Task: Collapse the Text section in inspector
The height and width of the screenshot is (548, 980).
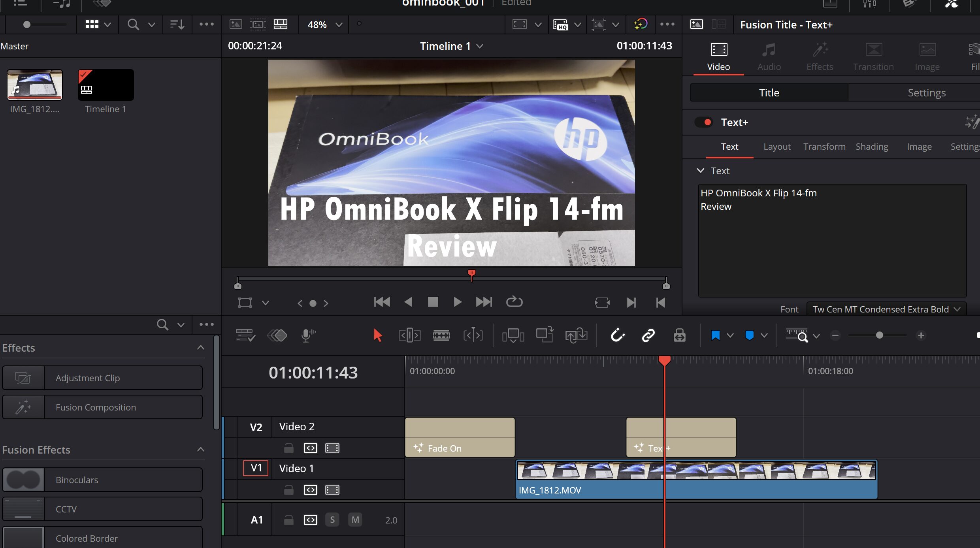Action: point(701,171)
